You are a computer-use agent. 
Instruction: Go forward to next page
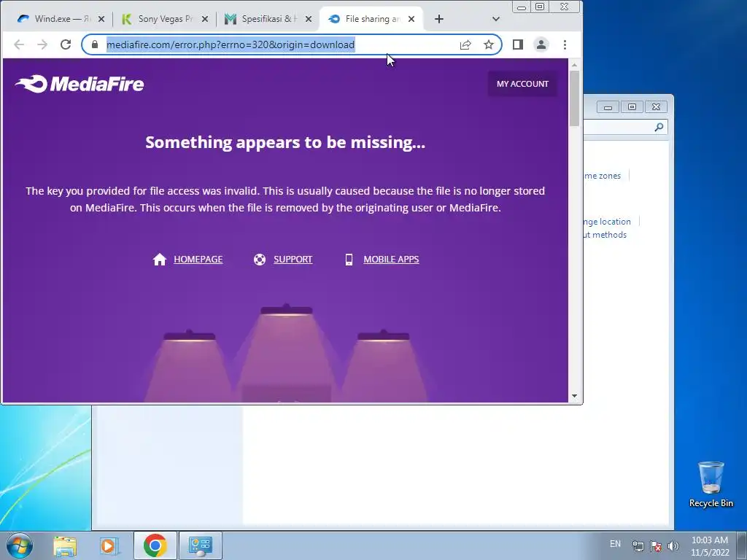point(42,44)
